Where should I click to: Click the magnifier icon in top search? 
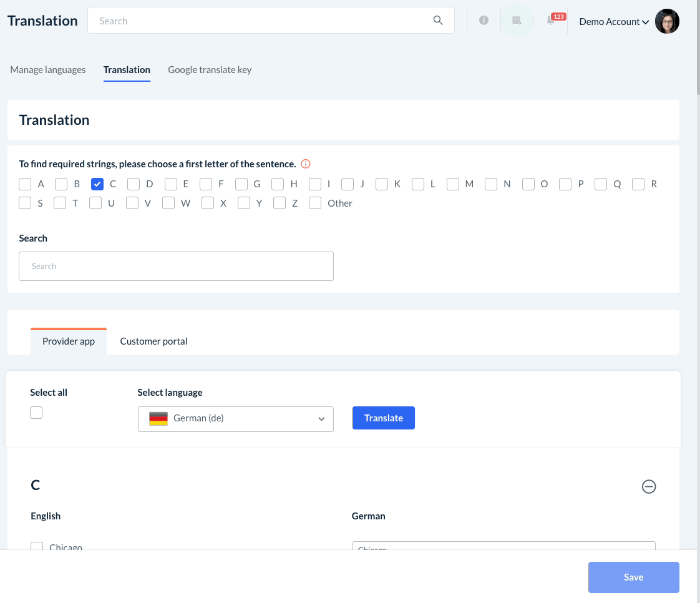pos(438,21)
